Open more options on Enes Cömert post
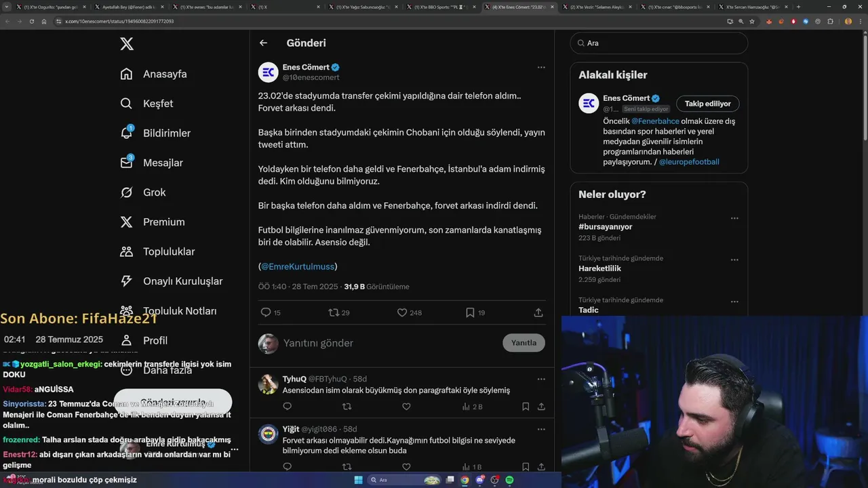 click(541, 67)
